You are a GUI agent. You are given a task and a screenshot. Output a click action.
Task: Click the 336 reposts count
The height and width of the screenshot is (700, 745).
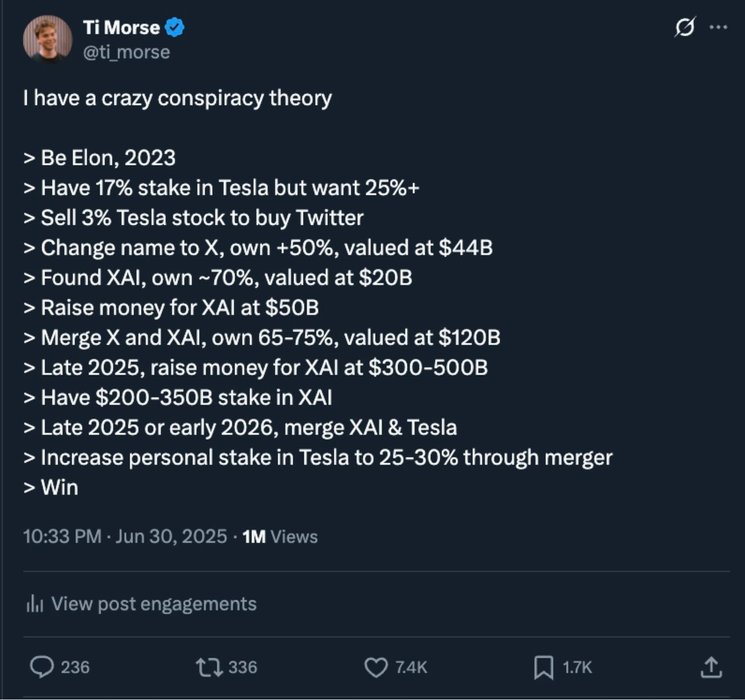pyautogui.click(x=243, y=667)
